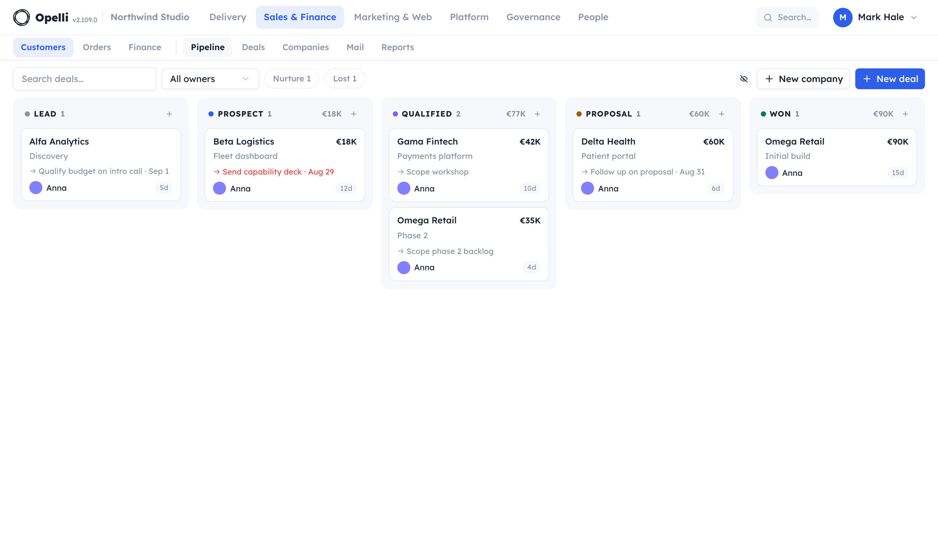Click Northwind Studio workspace name
This screenshot has width=938, height=560.
coord(150,17)
